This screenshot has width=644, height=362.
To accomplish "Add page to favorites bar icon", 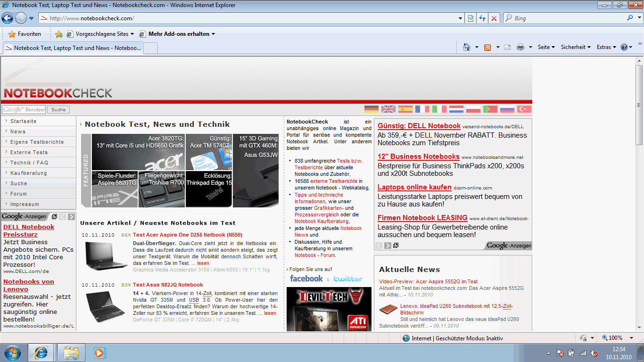I will (x=59, y=34).
